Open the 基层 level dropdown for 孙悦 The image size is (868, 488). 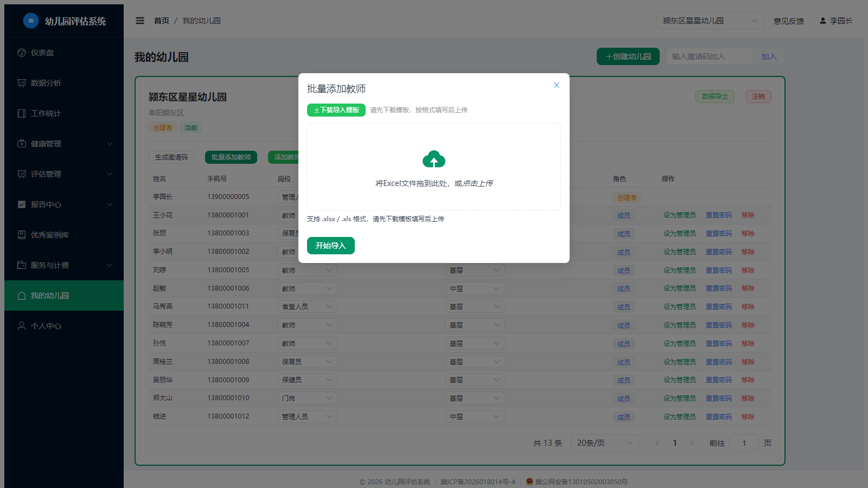click(475, 343)
